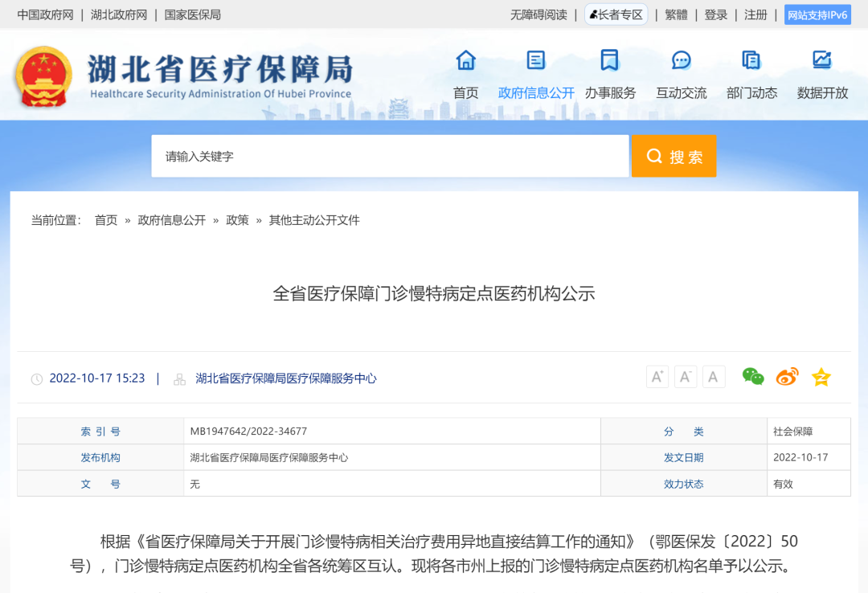Go to 国家医保局 link
This screenshot has height=593, width=868.
(x=192, y=14)
